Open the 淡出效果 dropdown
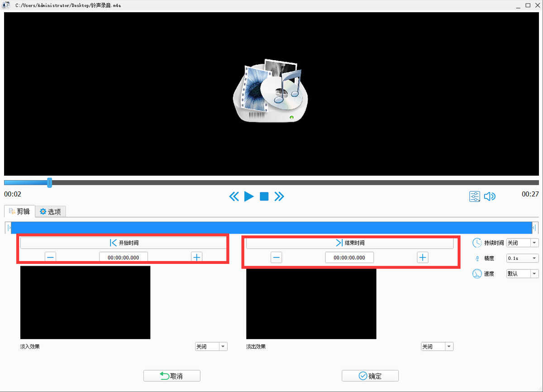The width and height of the screenshot is (543, 392). click(437, 346)
